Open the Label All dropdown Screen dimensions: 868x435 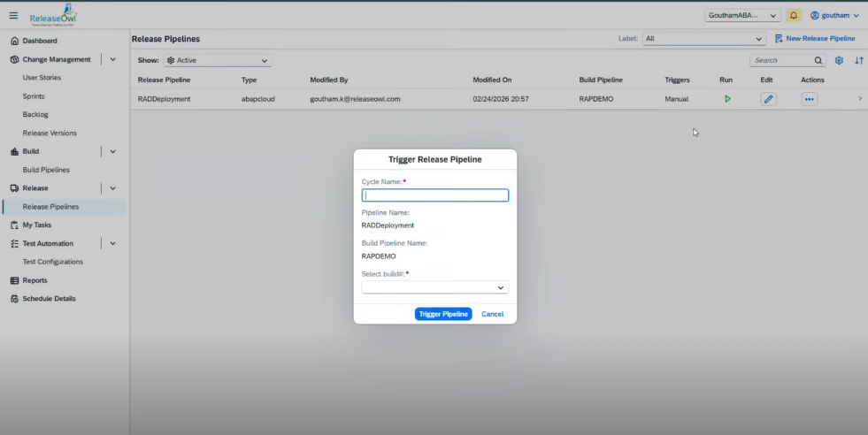pyautogui.click(x=703, y=39)
